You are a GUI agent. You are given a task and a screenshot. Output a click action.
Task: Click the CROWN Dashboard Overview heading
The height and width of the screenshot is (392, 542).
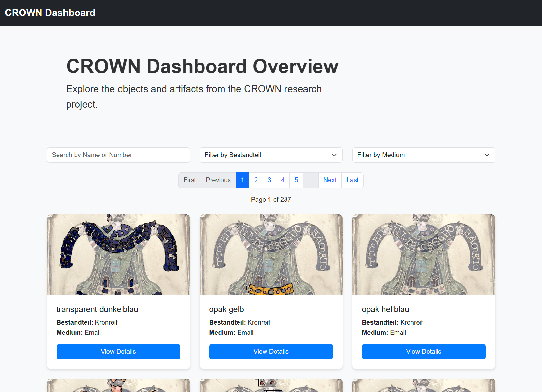pos(202,66)
